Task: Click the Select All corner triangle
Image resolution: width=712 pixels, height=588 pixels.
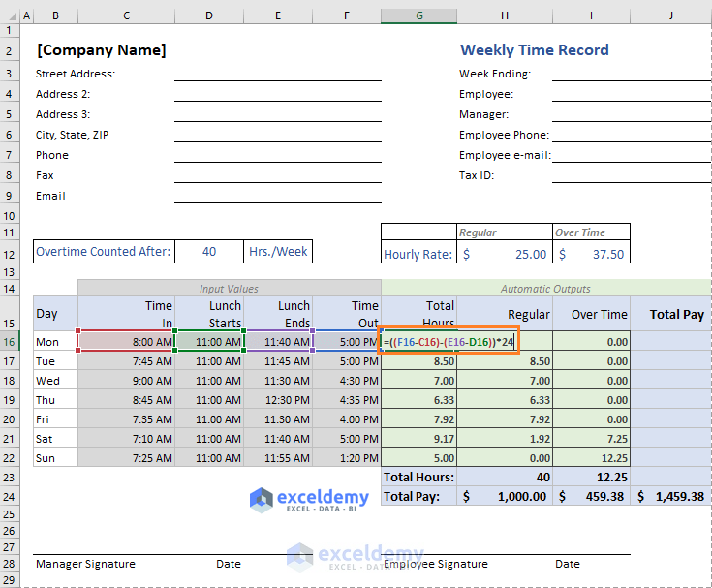Action: pyautogui.click(x=13, y=16)
